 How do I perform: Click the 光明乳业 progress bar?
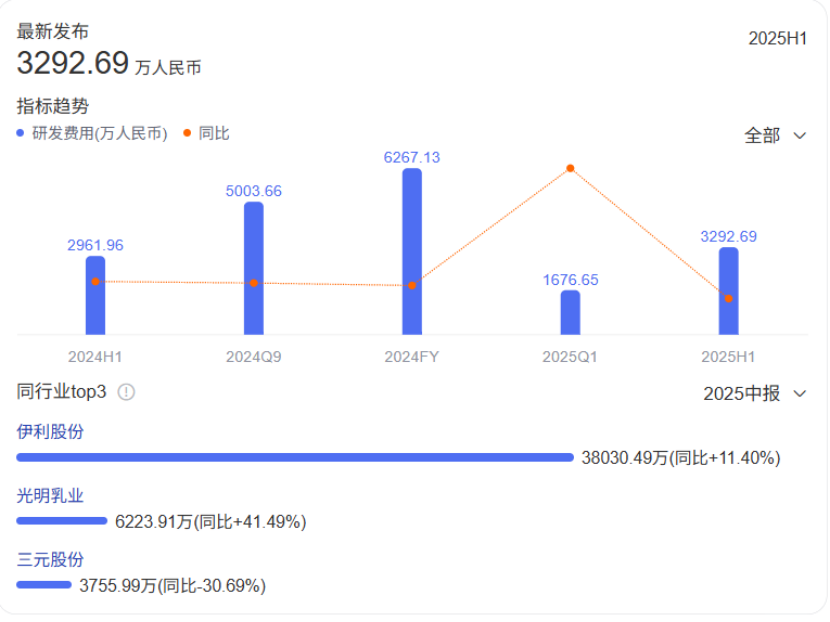(x=62, y=521)
